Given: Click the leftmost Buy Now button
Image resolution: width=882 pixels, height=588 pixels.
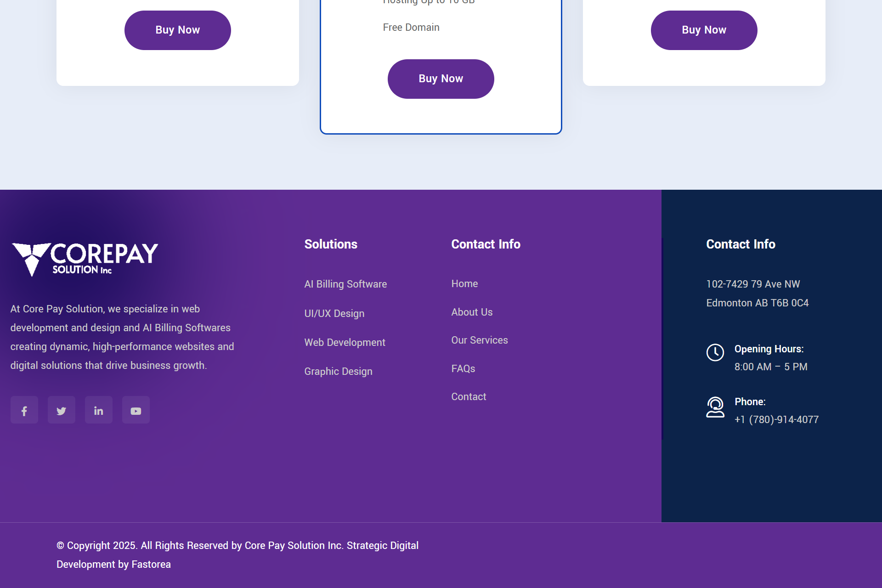Looking at the screenshot, I should click(177, 30).
